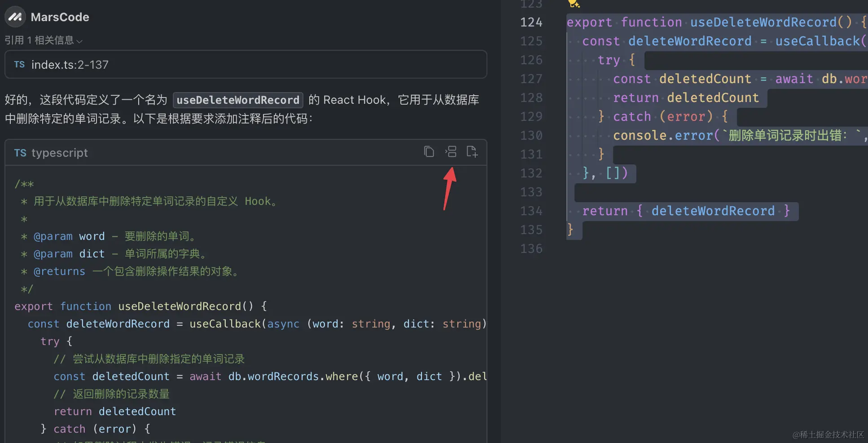Click 'export function useDeleteWordRecord()' in editor

(709, 22)
